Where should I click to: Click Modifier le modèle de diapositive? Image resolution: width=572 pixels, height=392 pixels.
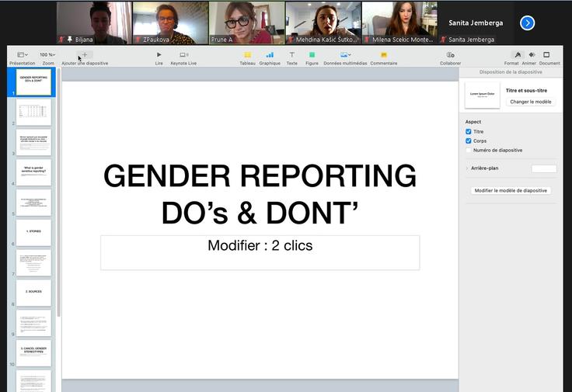click(x=511, y=190)
